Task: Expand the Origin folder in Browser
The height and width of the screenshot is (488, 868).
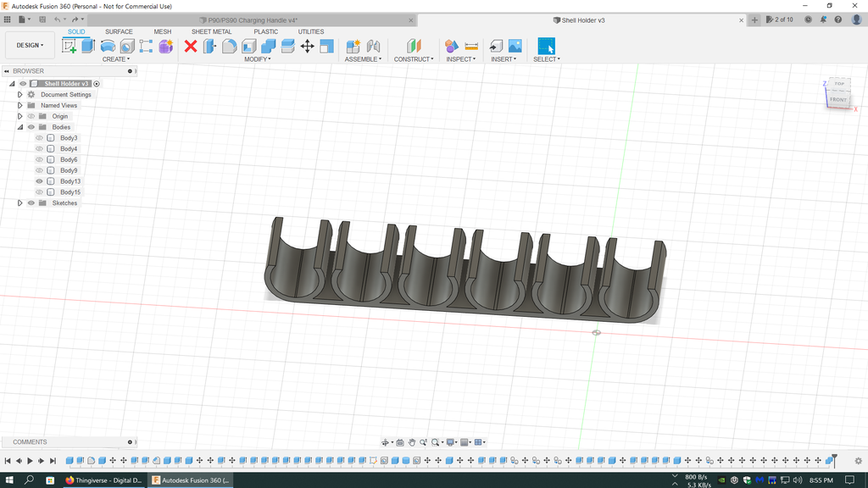Action: 19,116
